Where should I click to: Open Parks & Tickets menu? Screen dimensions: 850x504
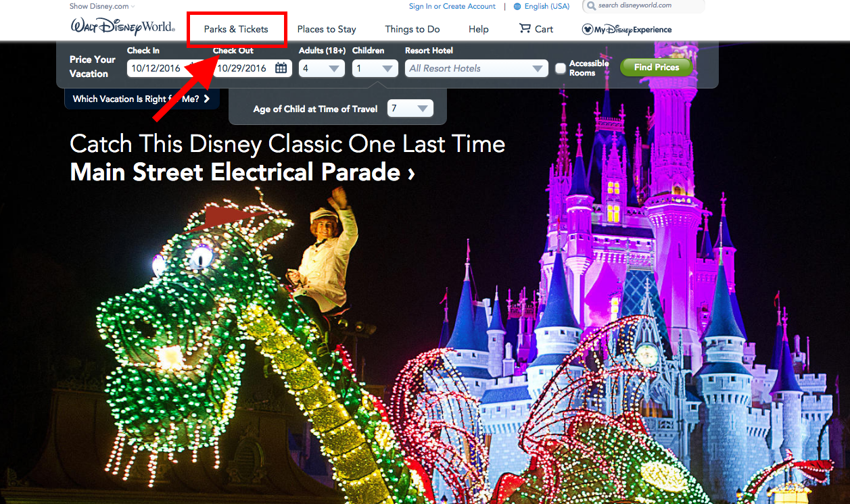point(236,29)
